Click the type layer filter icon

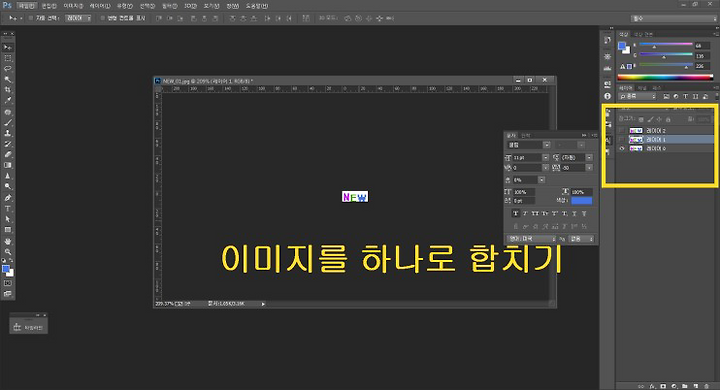686,96
